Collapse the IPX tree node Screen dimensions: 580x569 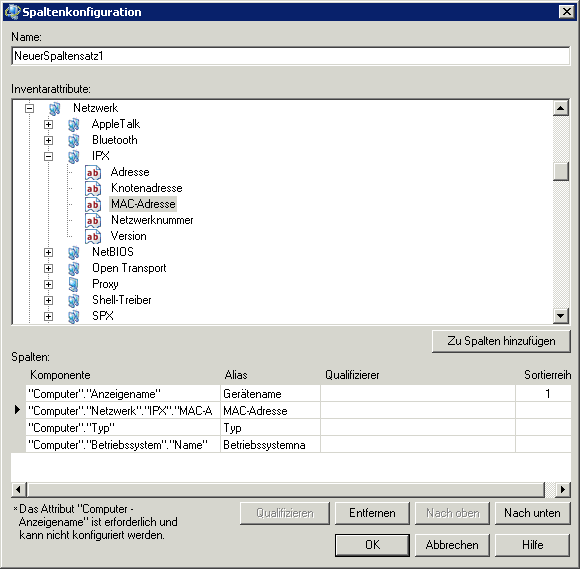(48, 156)
